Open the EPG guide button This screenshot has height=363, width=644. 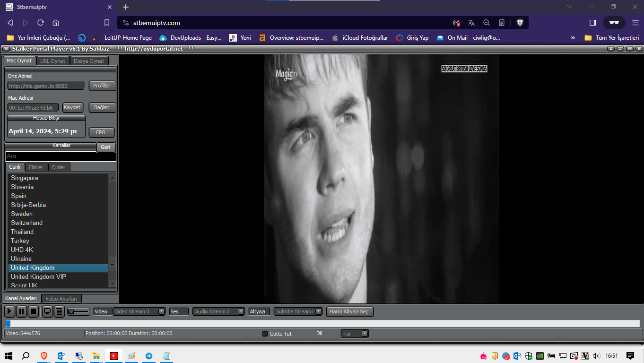coord(101,132)
